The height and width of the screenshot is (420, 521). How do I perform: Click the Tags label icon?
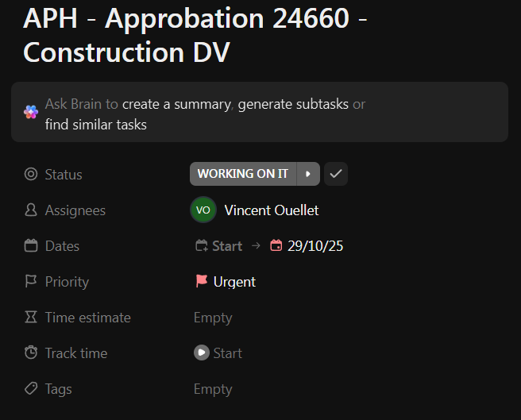tap(31, 389)
